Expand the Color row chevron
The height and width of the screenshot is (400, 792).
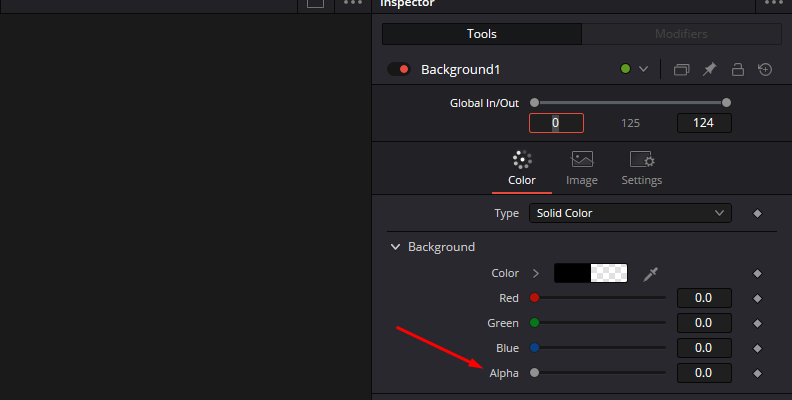535,273
